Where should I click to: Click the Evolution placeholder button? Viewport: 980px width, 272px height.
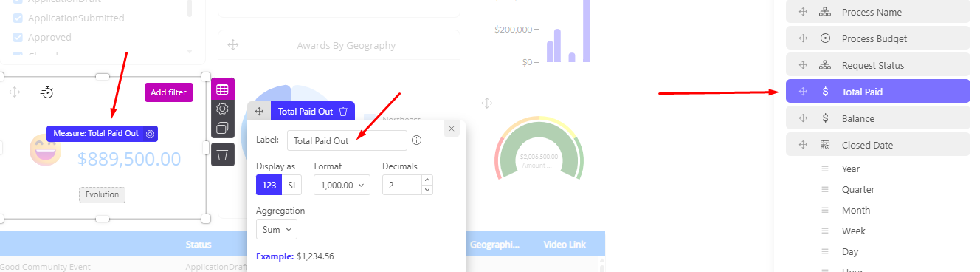(x=102, y=194)
